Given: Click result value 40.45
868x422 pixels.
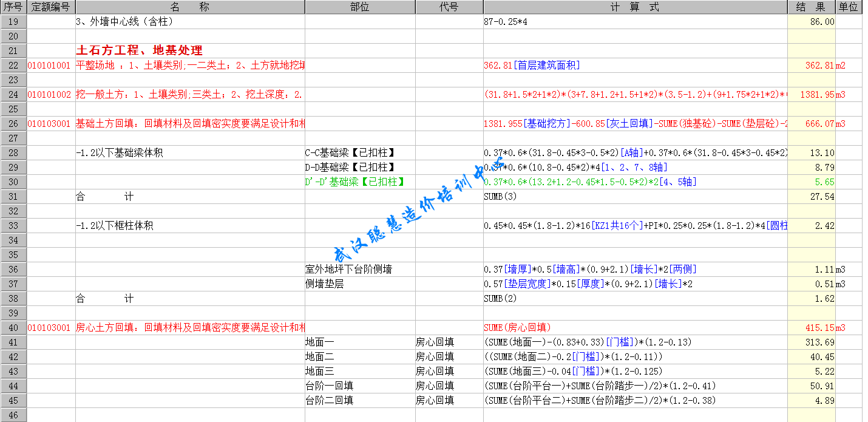Looking at the screenshot, I should (811, 357).
